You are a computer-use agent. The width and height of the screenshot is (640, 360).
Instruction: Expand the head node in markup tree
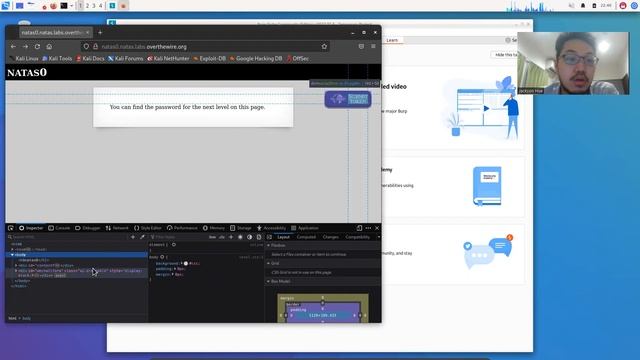[12, 249]
